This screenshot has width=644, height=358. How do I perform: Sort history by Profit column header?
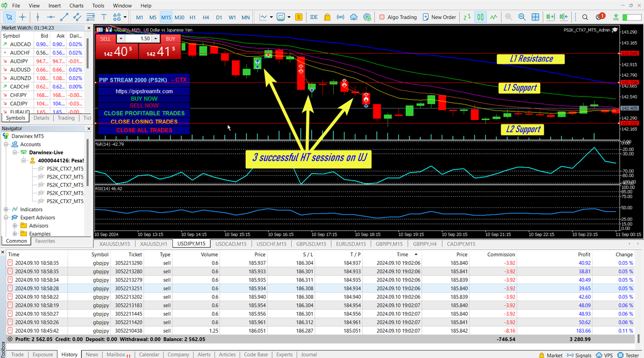(583, 255)
